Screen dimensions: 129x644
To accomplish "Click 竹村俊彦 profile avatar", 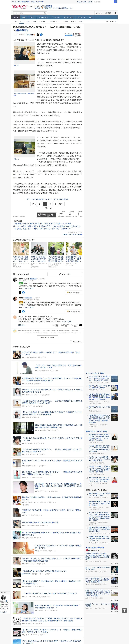I will coord(15,299).
